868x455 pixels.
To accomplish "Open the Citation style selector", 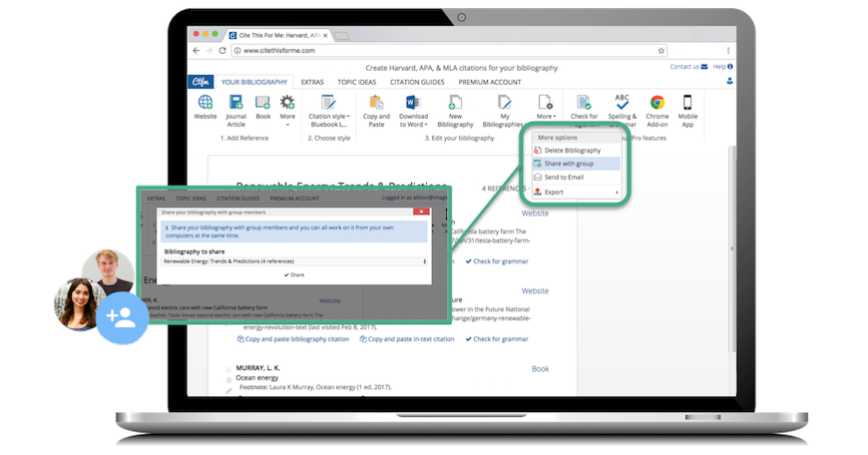I will [x=329, y=111].
